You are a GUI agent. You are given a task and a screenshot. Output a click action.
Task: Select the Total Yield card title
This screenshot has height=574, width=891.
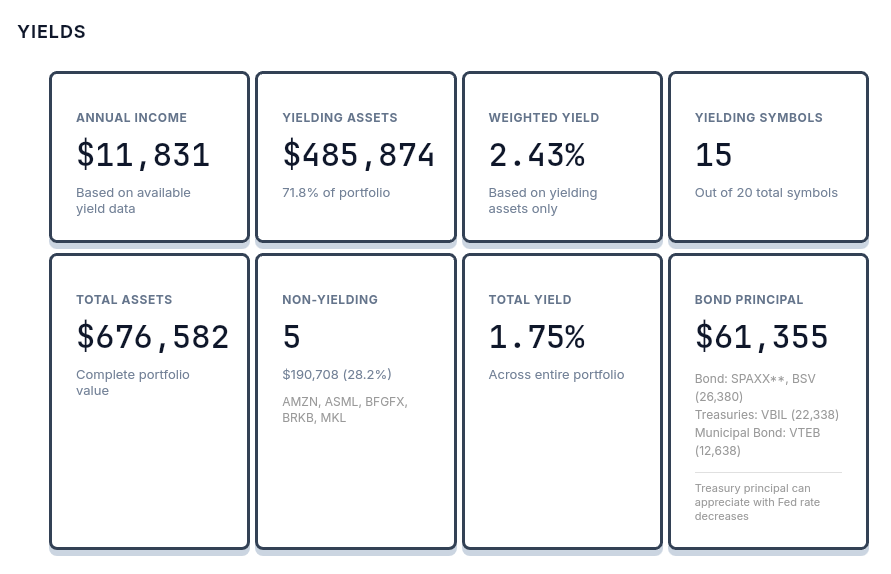pos(530,300)
